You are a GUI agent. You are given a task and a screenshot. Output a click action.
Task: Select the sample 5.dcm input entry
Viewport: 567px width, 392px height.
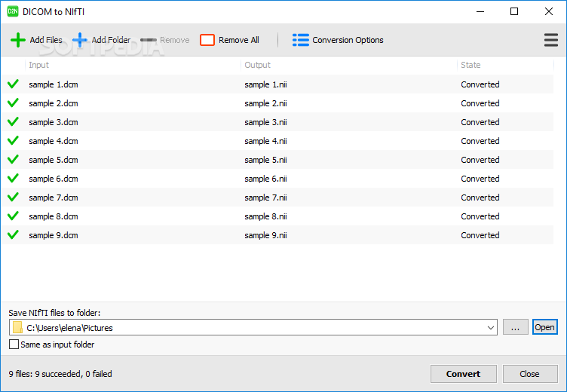tap(54, 160)
